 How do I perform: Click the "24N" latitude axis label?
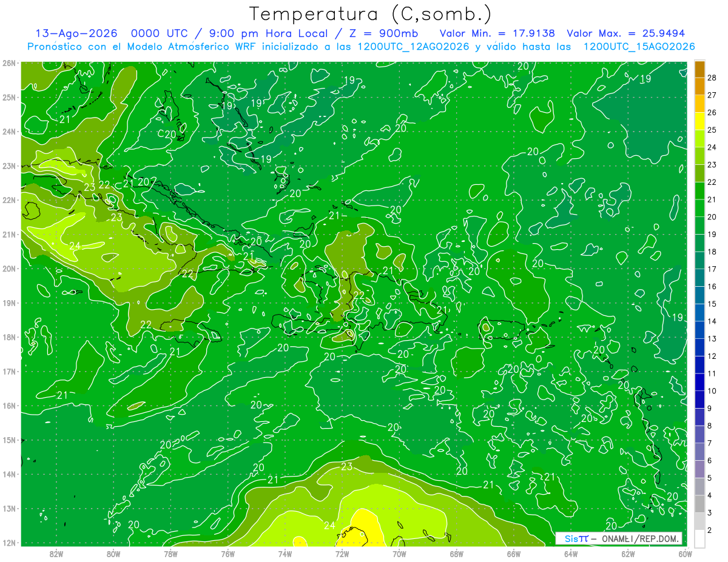point(8,132)
